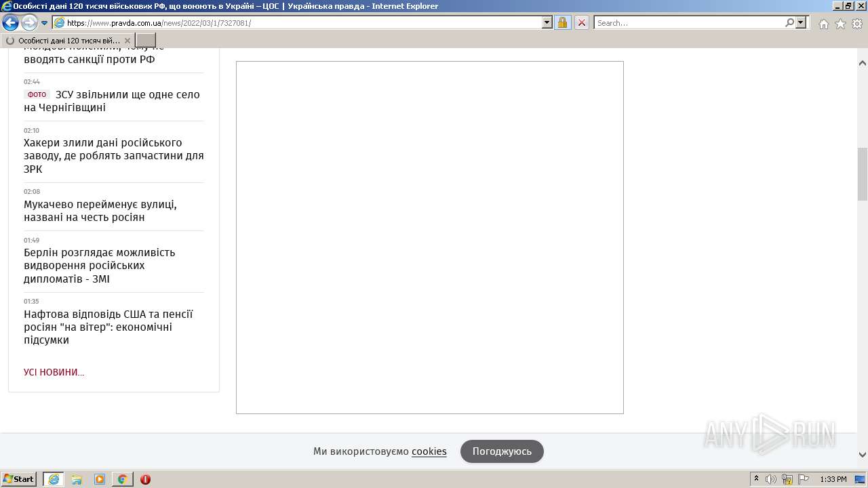
Task: Open the headline 'вводять санкції проти РФ'
Action: 90,60
